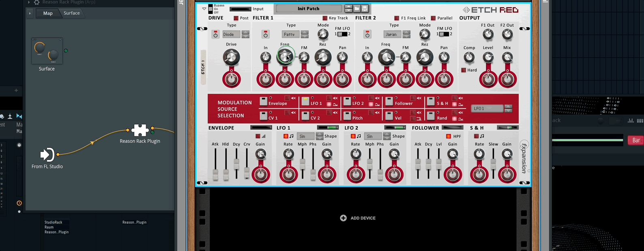Open the Diode drive type selector
The height and width of the screenshot is (251, 644).
tap(232, 35)
